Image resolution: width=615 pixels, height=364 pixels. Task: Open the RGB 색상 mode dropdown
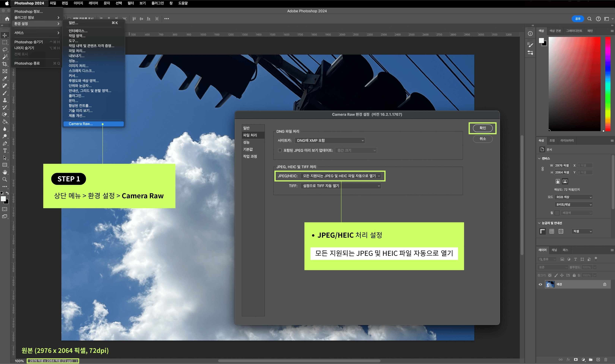[573, 197]
